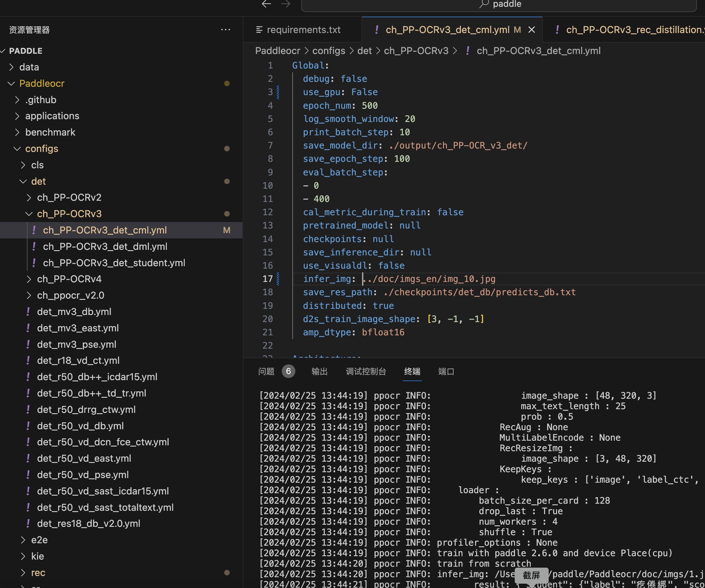Open det_r50_vd_sast_totaltext.yml file
The image size is (705, 588).
[x=121, y=507]
